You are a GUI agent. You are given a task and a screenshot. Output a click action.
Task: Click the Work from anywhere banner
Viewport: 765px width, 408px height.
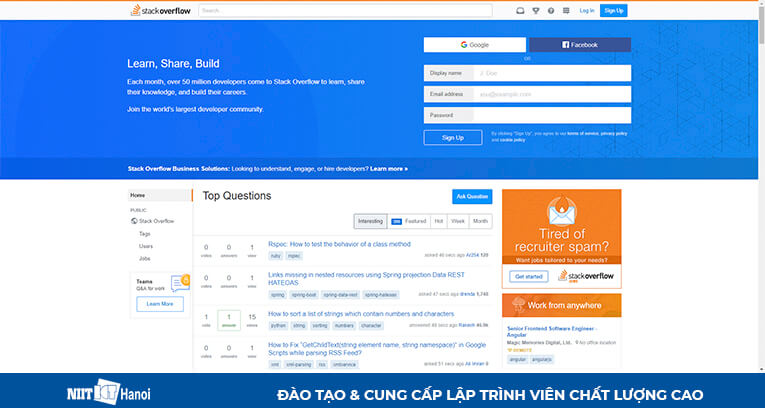pyautogui.click(x=562, y=306)
